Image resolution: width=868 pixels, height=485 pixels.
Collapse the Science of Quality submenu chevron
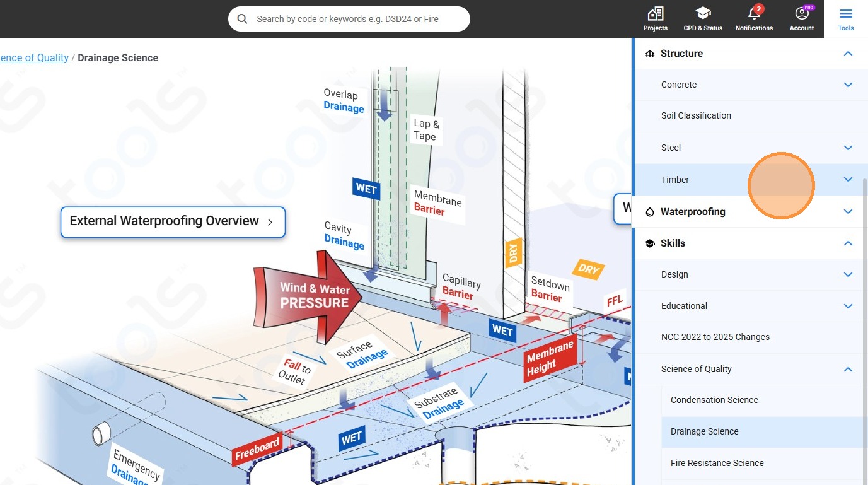click(x=848, y=369)
